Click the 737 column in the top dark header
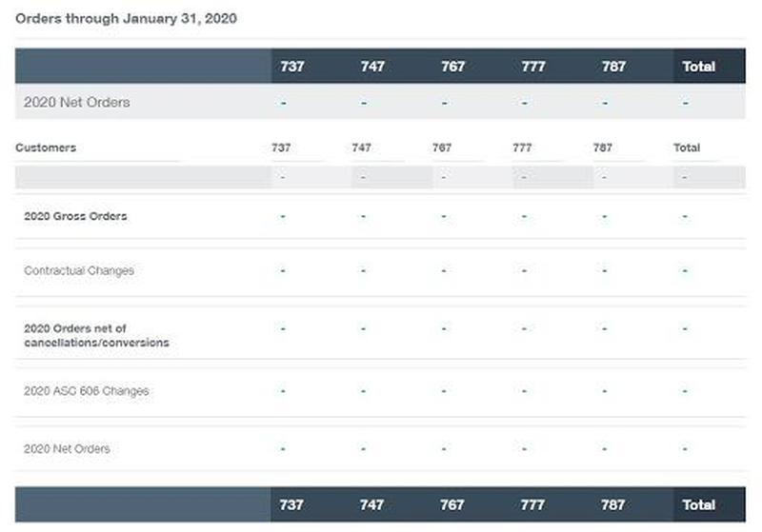The height and width of the screenshot is (532, 762). (x=291, y=67)
